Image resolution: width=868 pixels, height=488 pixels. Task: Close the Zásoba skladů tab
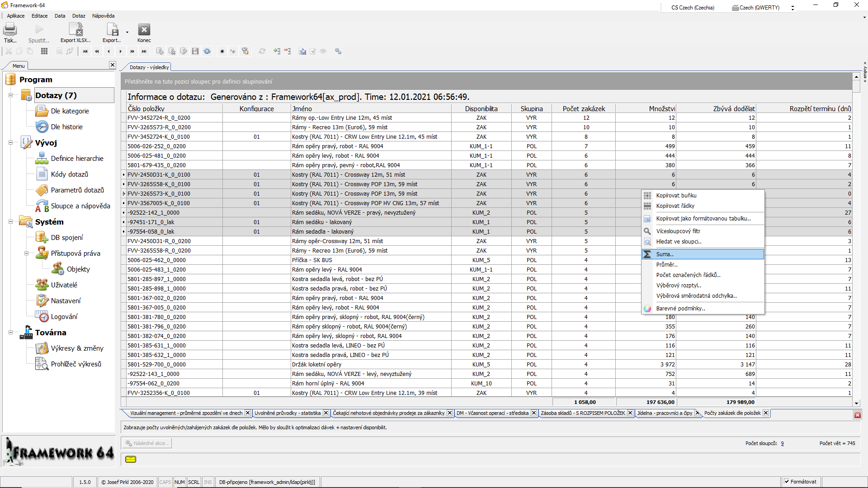[x=630, y=413]
